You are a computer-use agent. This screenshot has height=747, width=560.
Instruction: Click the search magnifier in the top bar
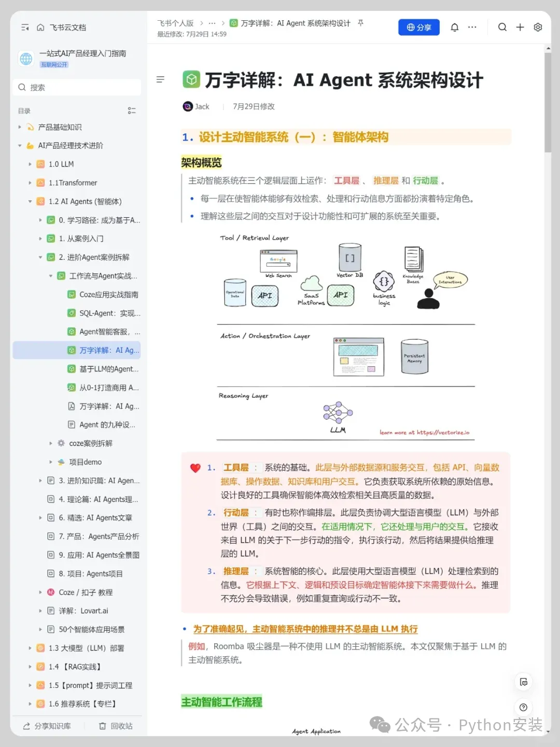coord(502,27)
